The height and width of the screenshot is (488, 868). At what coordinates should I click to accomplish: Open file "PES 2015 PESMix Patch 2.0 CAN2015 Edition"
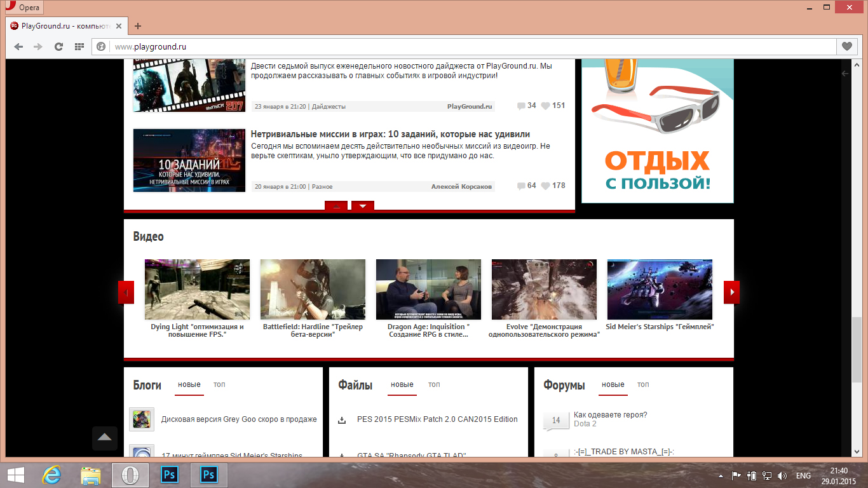[437, 419]
